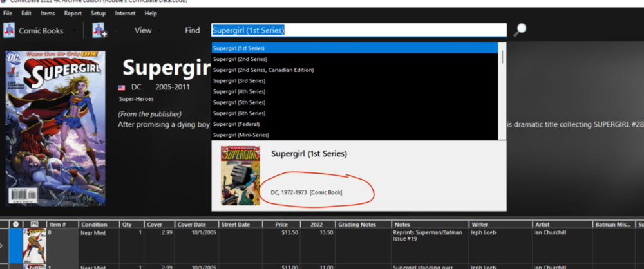The height and width of the screenshot is (269, 644).
Task: Open the Setup menu
Action: [x=98, y=13]
